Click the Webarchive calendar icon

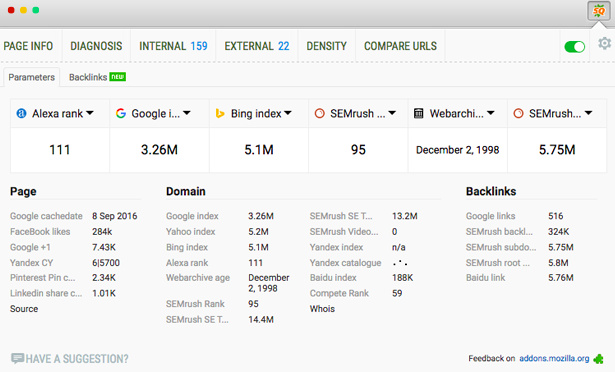coord(419,113)
